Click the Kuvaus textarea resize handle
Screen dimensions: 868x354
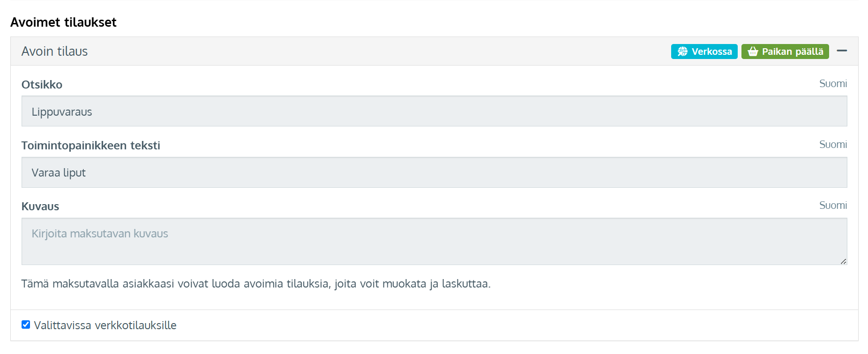coord(843,261)
